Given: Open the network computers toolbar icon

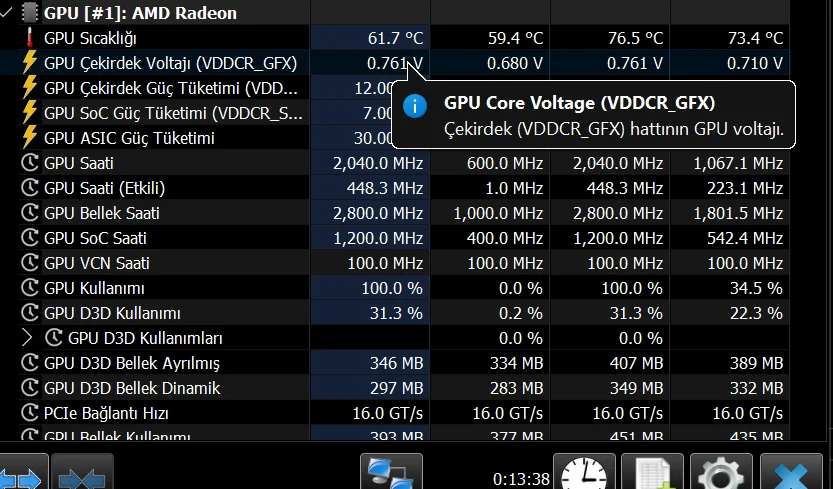Looking at the screenshot, I should pyautogui.click(x=388, y=473).
